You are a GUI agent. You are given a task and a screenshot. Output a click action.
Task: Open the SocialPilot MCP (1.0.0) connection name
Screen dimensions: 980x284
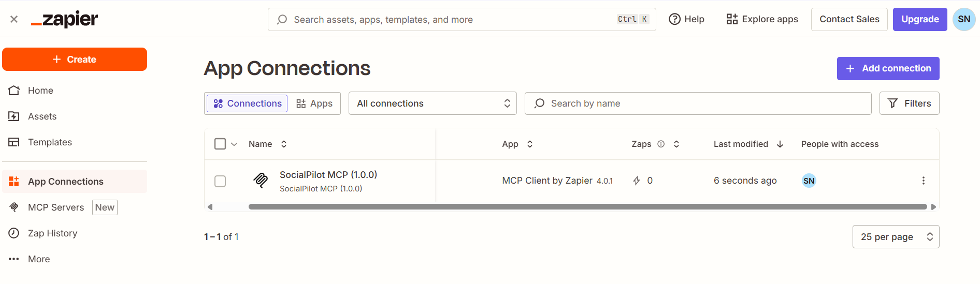pyautogui.click(x=328, y=175)
